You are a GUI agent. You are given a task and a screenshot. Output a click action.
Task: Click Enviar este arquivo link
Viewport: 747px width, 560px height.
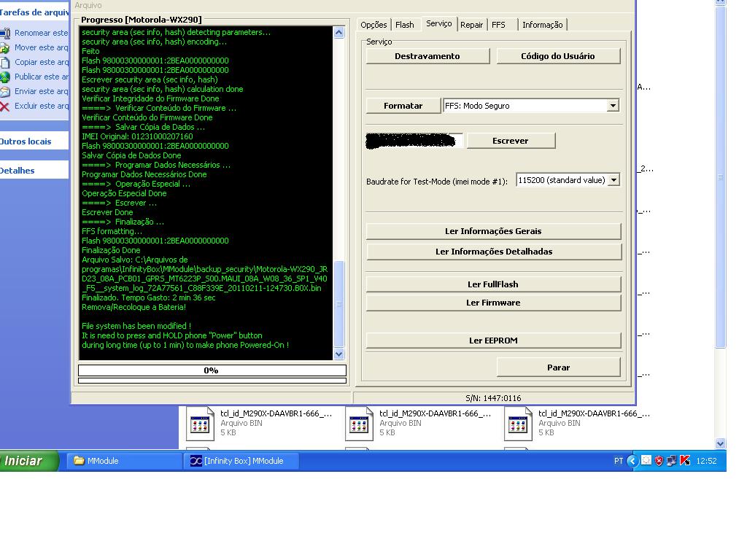(42, 91)
